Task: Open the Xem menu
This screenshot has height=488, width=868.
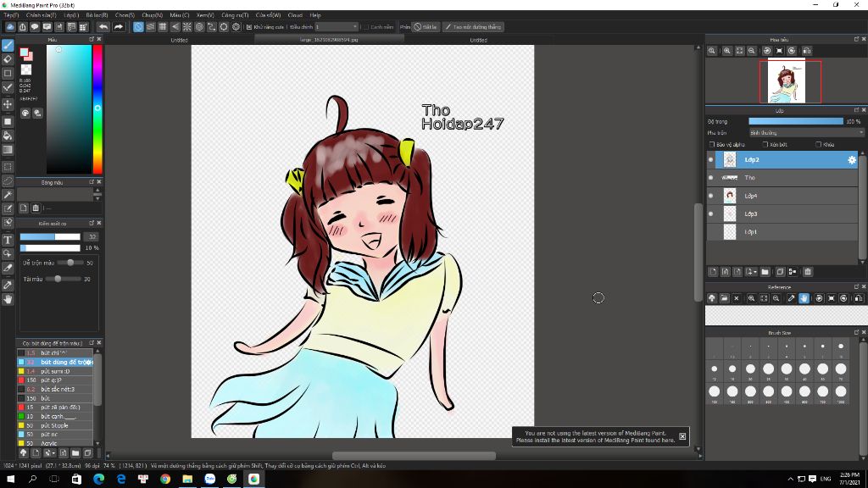Action: pos(205,15)
